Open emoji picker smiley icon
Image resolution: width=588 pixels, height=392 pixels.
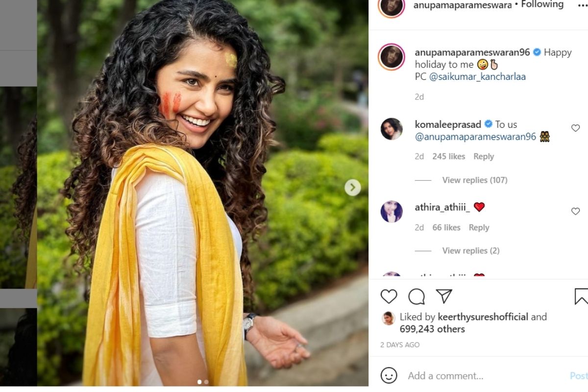(389, 376)
